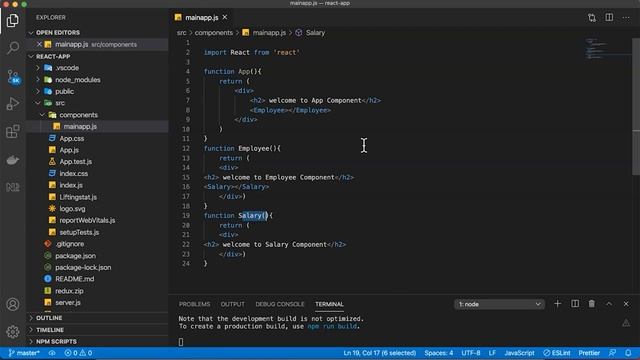
Task: Select the Terminal tab
Action: 329,304
